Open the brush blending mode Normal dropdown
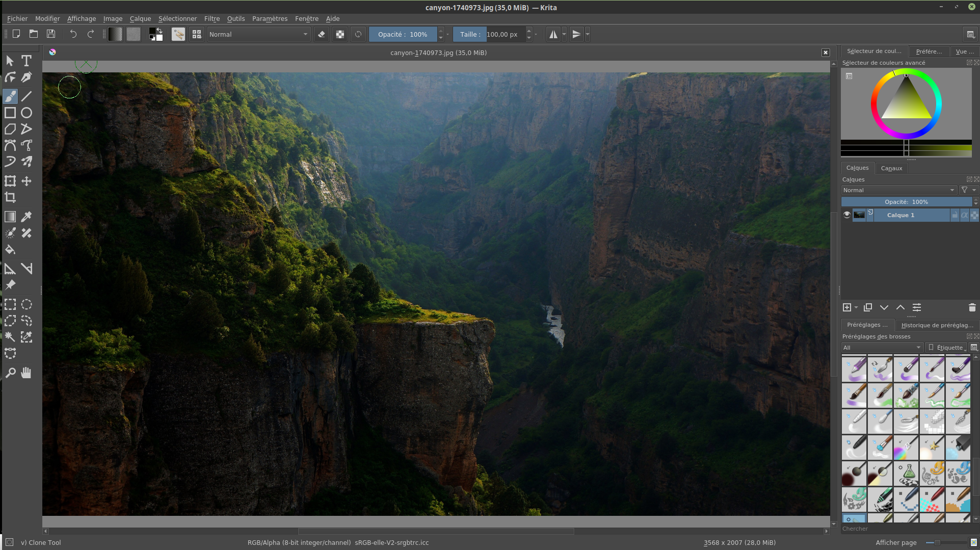 click(258, 34)
